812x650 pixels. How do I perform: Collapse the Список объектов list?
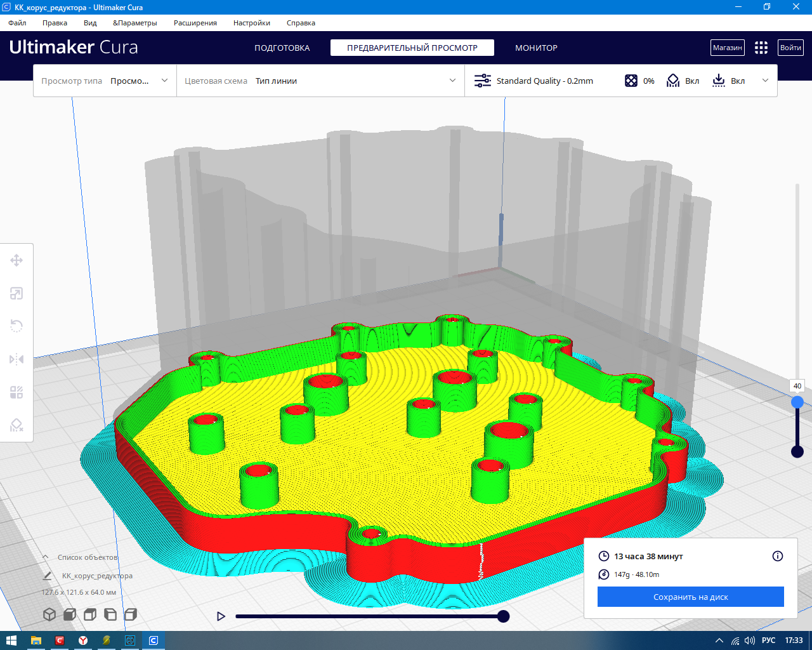[x=45, y=557]
